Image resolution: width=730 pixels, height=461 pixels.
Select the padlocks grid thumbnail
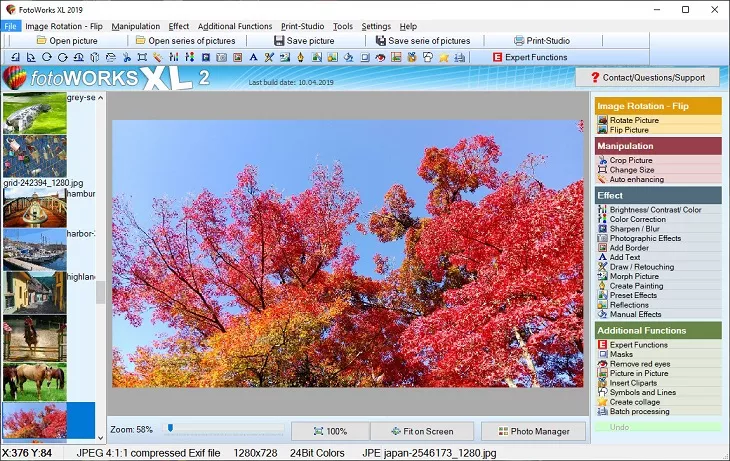click(x=35, y=156)
